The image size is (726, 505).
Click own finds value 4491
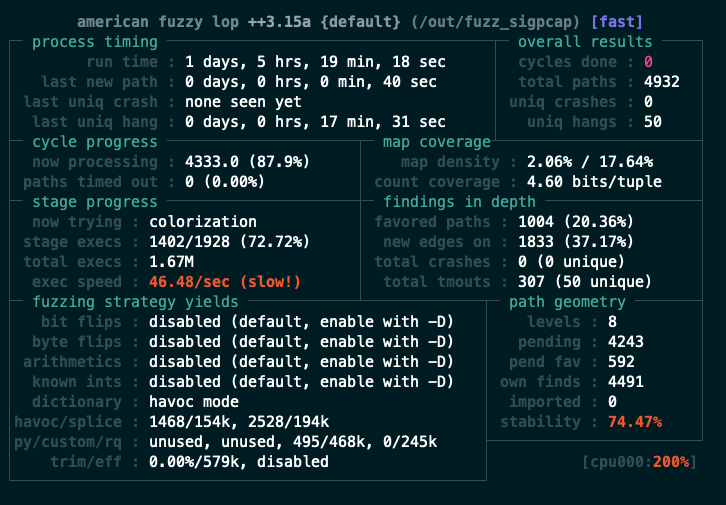[626, 382]
